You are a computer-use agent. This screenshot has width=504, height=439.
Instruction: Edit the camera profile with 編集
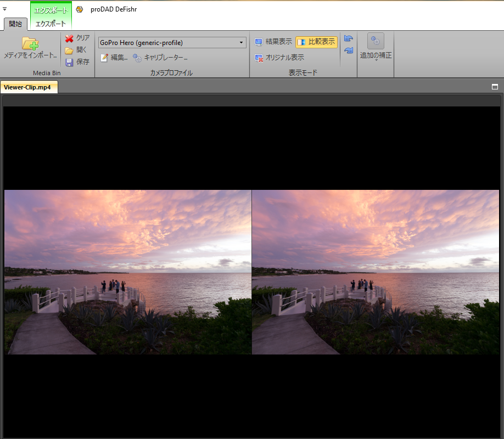tap(114, 58)
